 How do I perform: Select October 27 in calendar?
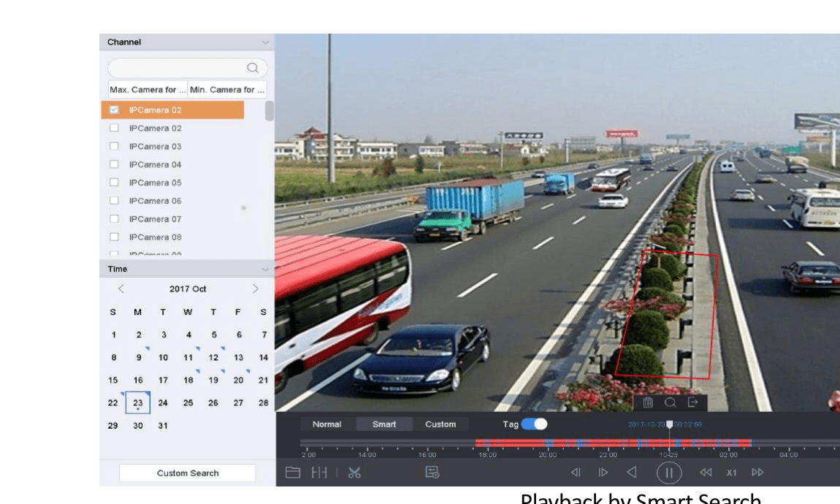(x=238, y=402)
